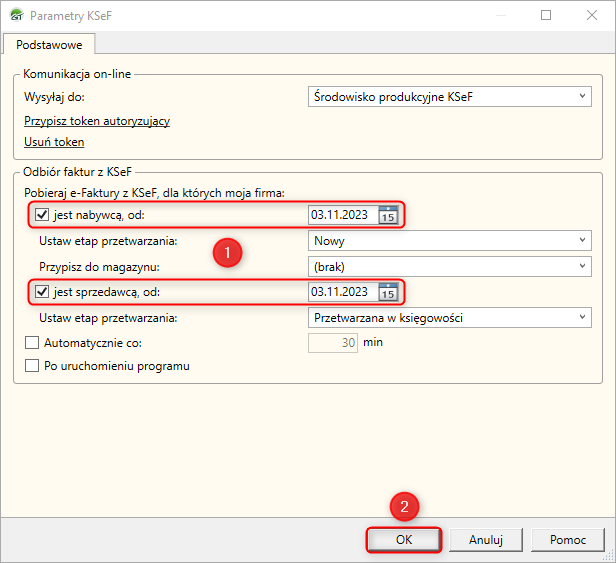616x563 pixels.
Task: Click 'Pobieraj e-Faktury z KSeF' label text
Action: pos(154,193)
